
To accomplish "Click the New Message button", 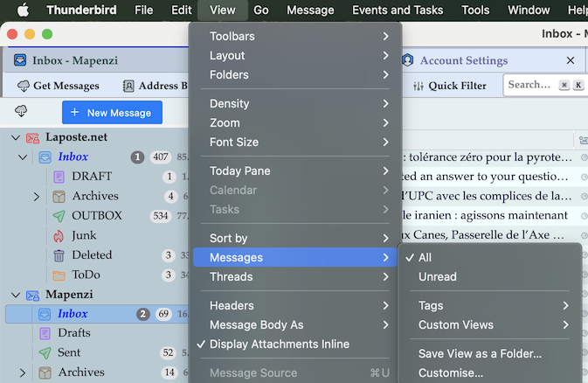I will [112, 113].
